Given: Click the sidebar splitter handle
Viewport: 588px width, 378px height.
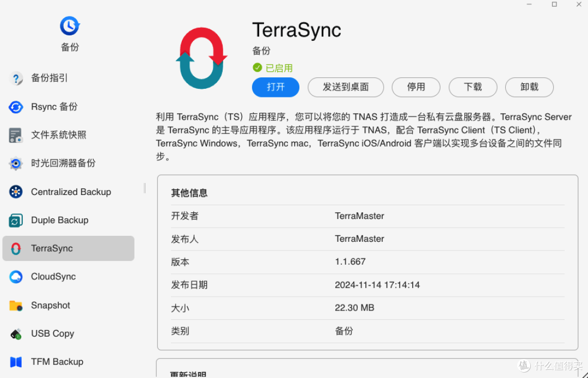Looking at the screenshot, I should tap(145, 188).
